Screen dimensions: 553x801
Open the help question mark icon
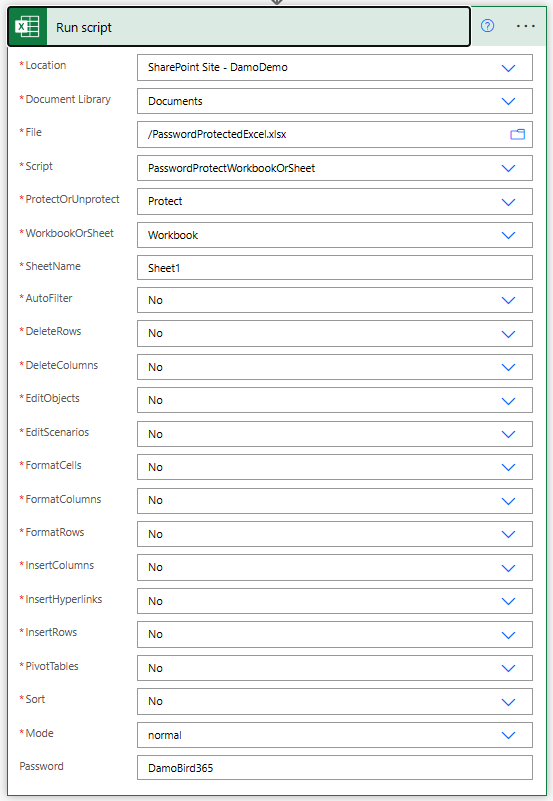click(488, 26)
